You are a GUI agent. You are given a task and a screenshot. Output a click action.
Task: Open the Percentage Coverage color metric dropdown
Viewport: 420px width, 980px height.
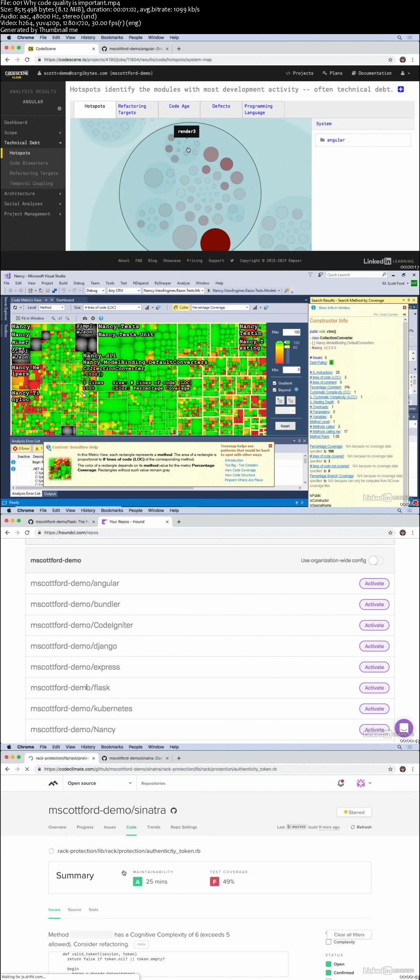point(220,308)
